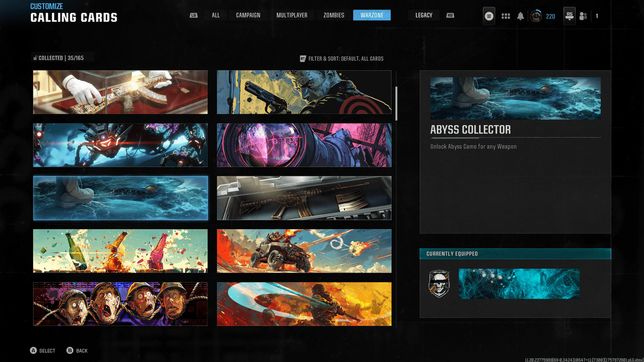The image size is (644, 362).
Task: Select the ALL cards category
Action: pyautogui.click(x=216, y=15)
